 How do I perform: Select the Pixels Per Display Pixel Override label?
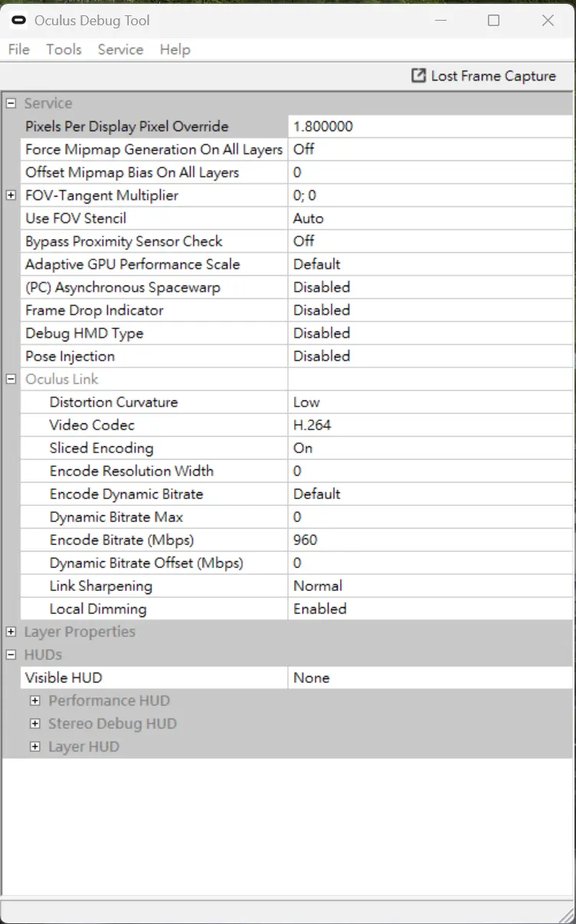coord(126,126)
